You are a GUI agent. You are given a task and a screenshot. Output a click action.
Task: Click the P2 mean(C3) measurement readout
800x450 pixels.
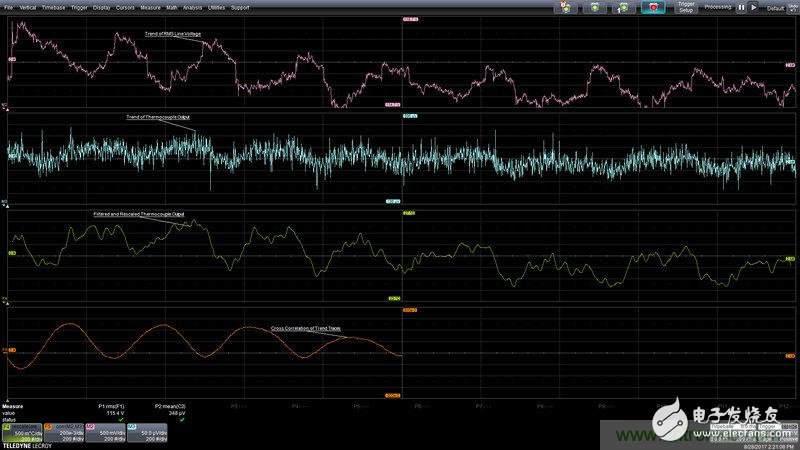click(x=172, y=412)
